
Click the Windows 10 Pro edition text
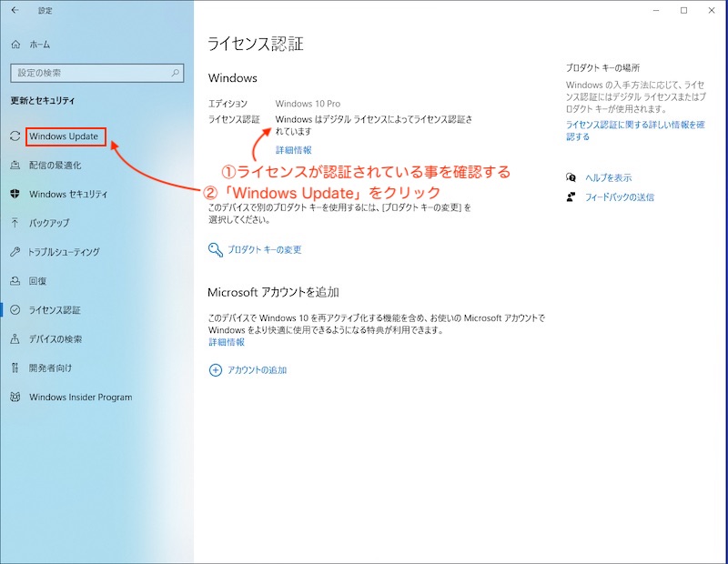click(x=308, y=104)
